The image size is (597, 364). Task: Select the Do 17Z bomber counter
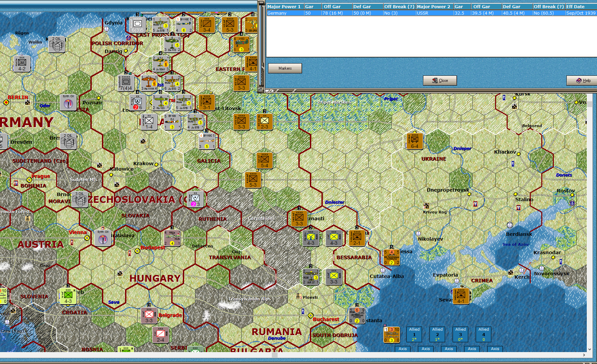(172, 44)
